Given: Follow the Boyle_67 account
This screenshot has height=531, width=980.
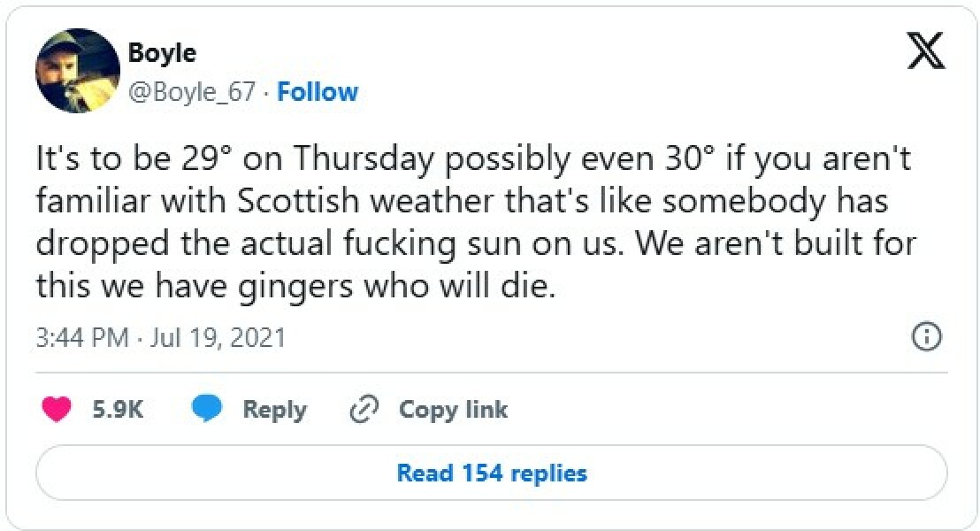Looking at the screenshot, I should 318,92.
